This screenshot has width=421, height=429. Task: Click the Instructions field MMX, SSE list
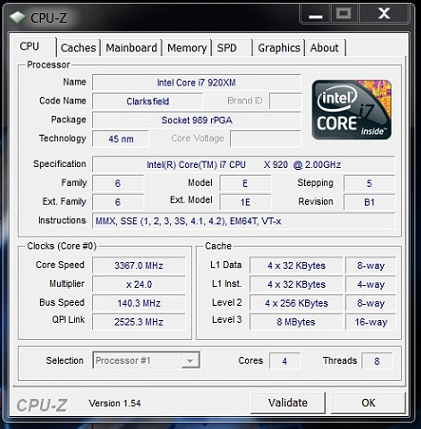click(x=243, y=221)
